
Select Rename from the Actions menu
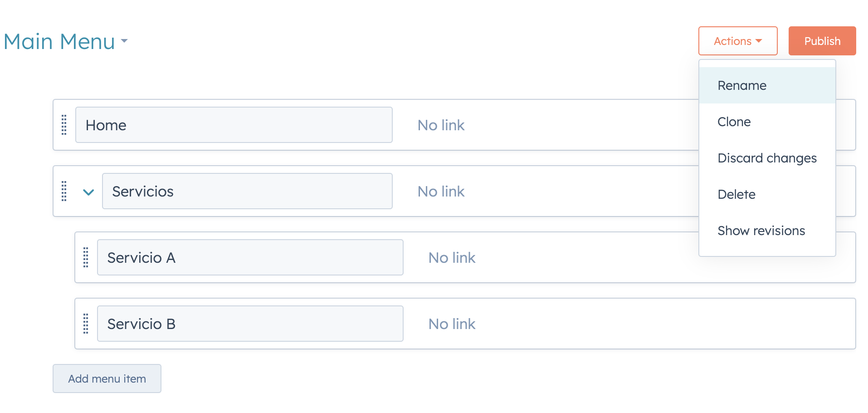tap(742, 85)
